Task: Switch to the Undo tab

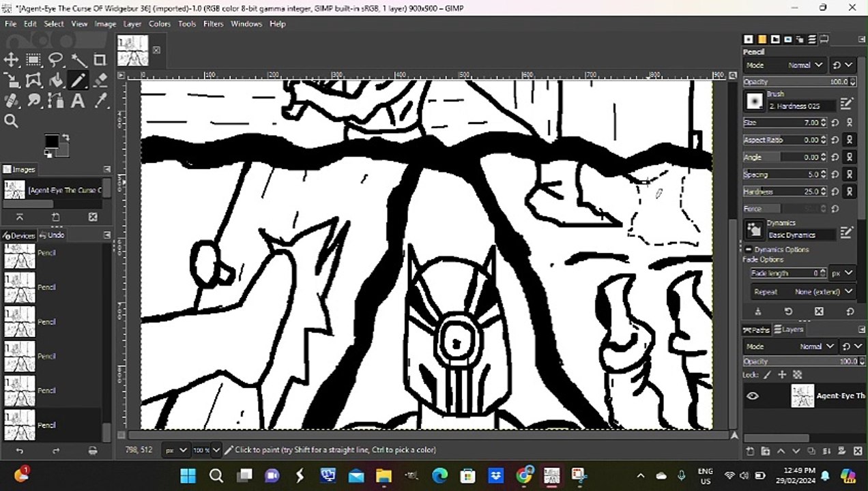Action: [x=52, y=235]
